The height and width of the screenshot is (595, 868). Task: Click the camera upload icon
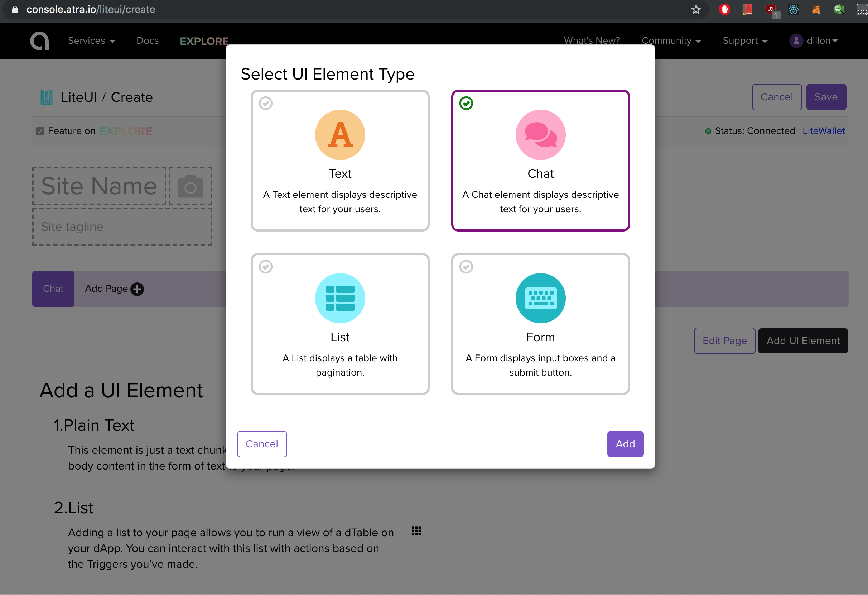pyautogui.click(x=190, y=186)
